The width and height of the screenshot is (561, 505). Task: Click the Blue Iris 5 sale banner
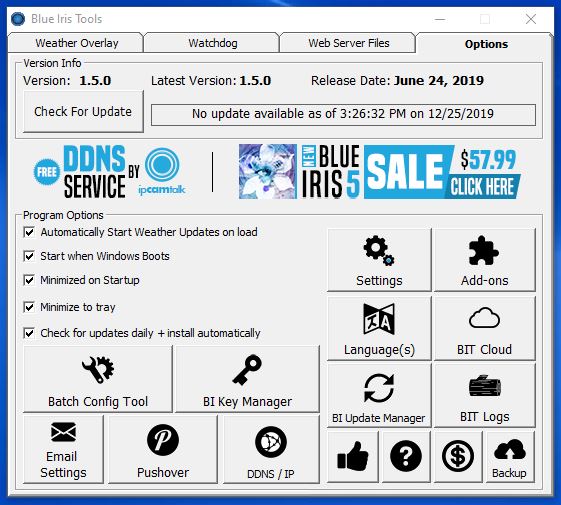coord(379,172)
